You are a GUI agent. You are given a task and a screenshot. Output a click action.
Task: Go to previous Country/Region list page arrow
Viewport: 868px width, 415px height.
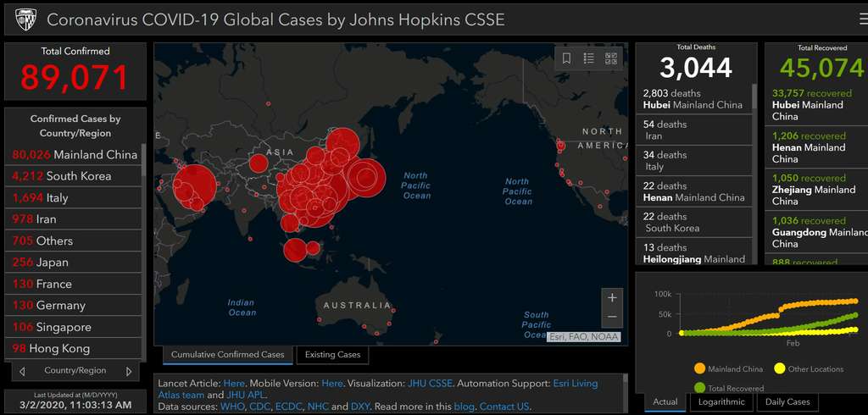[22, 372]
